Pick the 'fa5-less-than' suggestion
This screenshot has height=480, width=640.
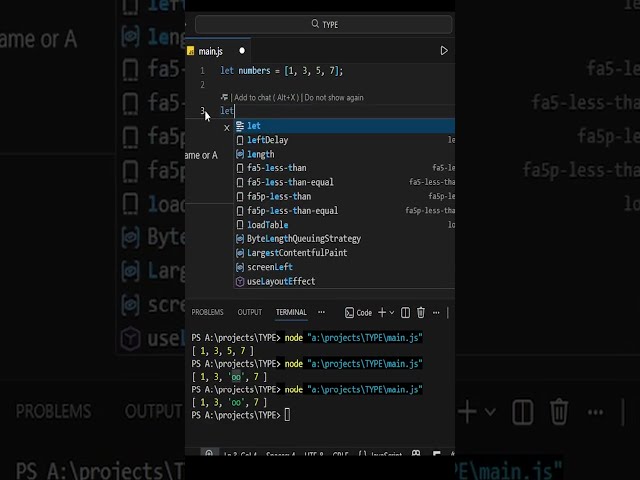[344, 168]
